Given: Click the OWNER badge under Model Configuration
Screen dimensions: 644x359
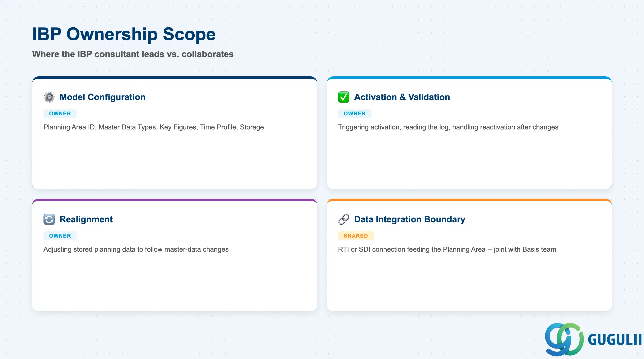Looking at the screenshot, I should click(60, 114).
